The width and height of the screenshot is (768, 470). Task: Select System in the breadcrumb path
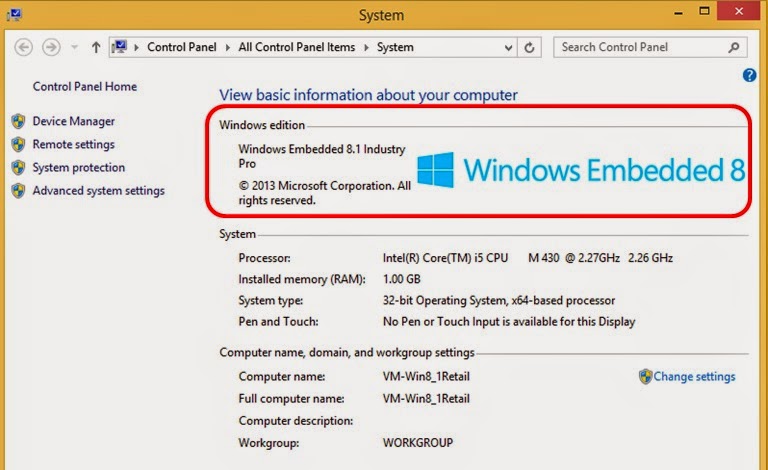coord(395,47)
